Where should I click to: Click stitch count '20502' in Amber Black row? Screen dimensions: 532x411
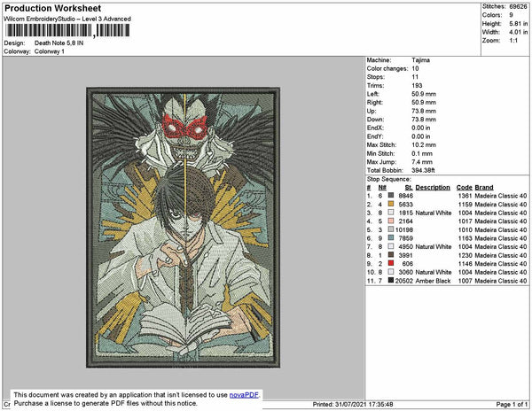click(x=403, y=281)
